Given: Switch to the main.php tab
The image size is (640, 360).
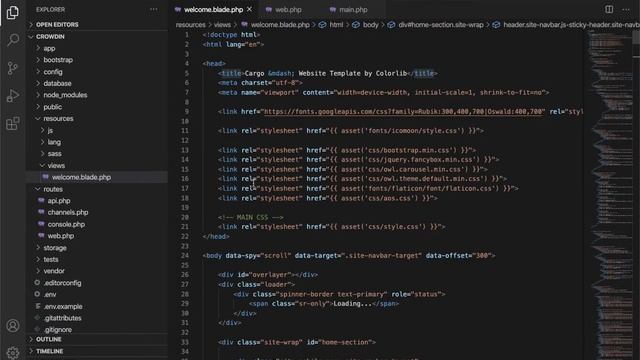Looking at the screenshot, I should (x=353, y=9).
